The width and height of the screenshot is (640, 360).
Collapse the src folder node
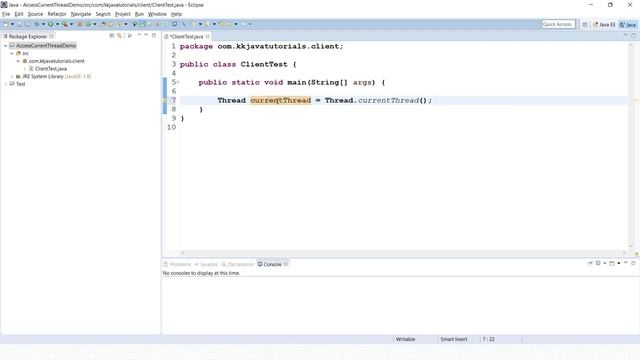pyautogui.click(x=12, y=53)
